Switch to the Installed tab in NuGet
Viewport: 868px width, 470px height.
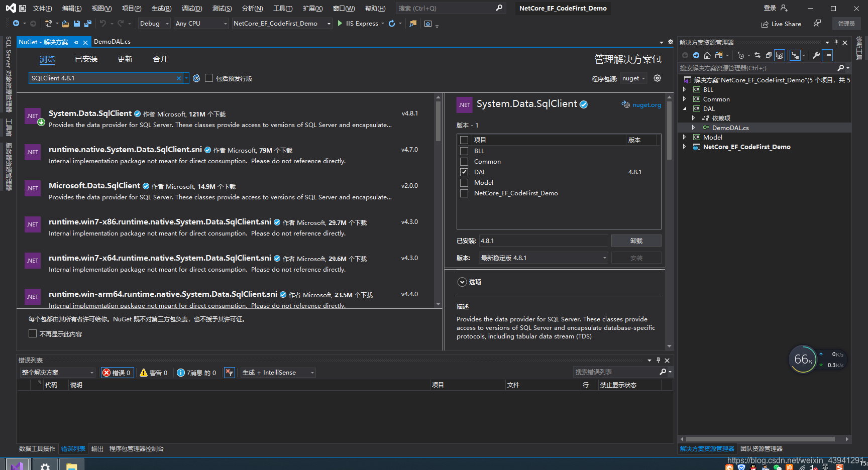pyautogui.click(x=86, y=59)
